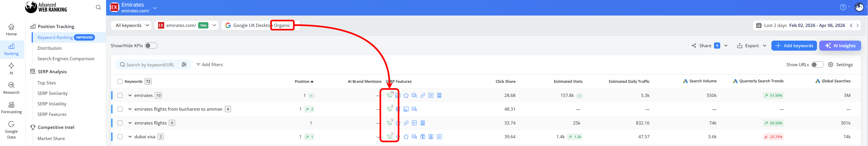Image resolution: width=868 pixels, height=146 pixels.
Task: Open the Share dropdown arrow
Action: 726,46
